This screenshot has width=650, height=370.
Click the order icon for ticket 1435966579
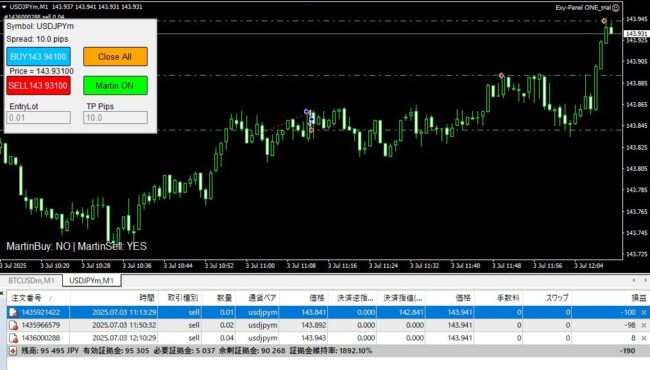point(13,325)
